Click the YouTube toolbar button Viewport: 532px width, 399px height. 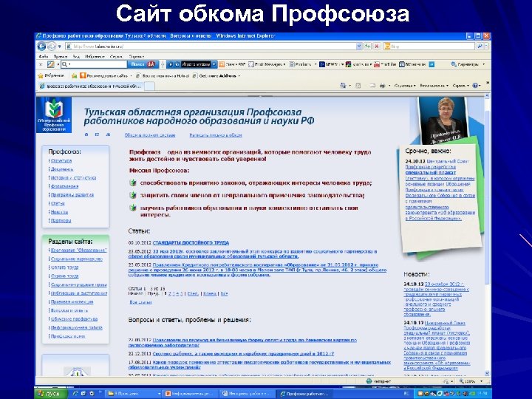(x=385, y=64)
